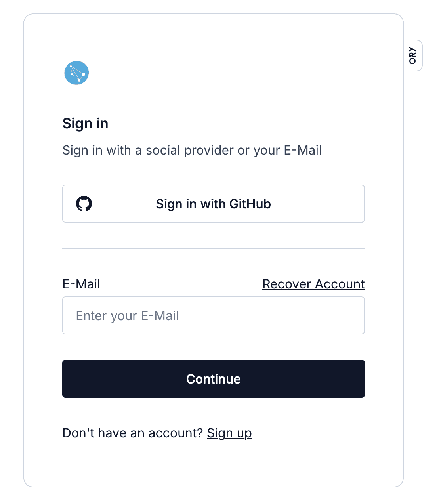Click the Enter your E-Mail placeholder text
This screenshot has width=439, height=504.
[127, 315]
